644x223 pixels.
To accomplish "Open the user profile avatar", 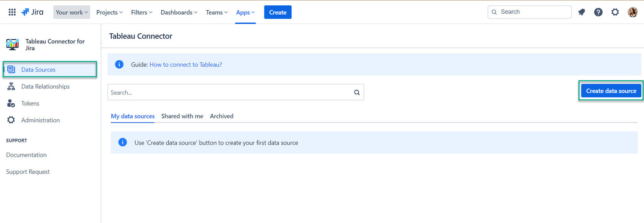I will point(632,12).
